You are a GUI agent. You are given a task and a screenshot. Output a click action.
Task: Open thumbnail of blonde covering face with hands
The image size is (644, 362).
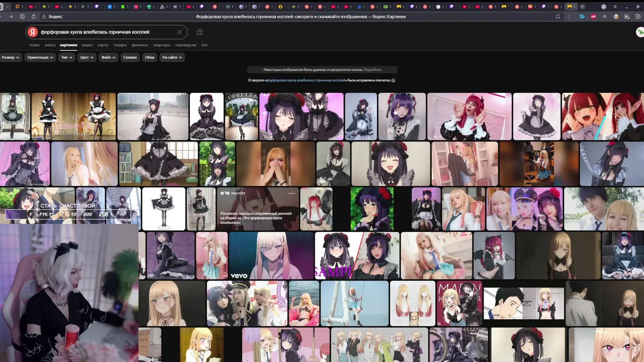coord(276,164)
